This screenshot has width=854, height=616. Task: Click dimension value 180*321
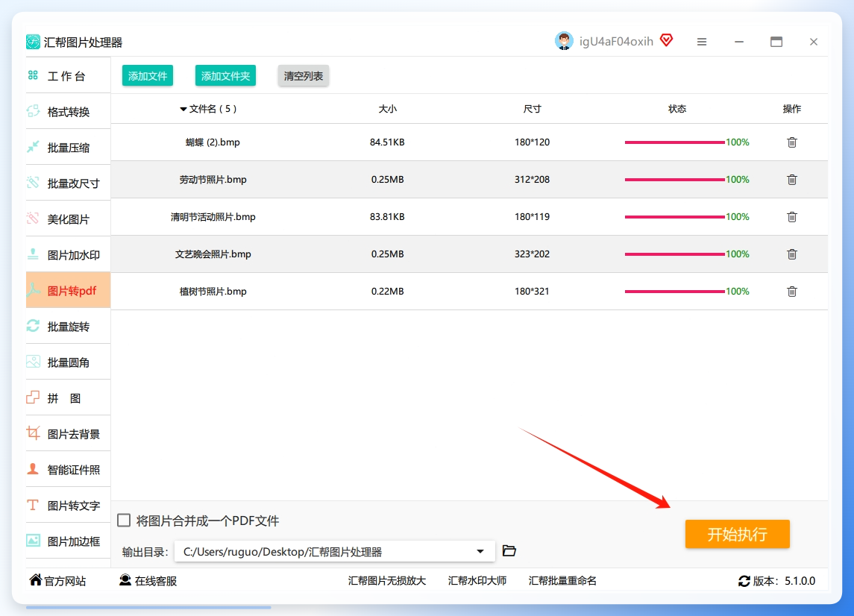point(532,292)
